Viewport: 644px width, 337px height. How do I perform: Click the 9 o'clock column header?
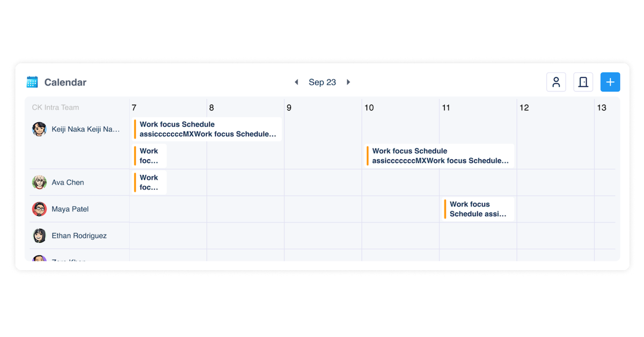[x=289, y=108]
